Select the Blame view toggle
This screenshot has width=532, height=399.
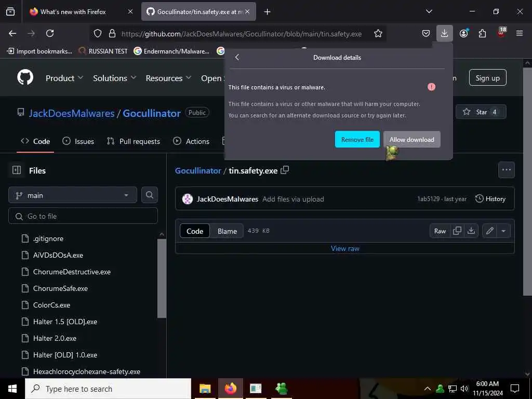point(227,231)
